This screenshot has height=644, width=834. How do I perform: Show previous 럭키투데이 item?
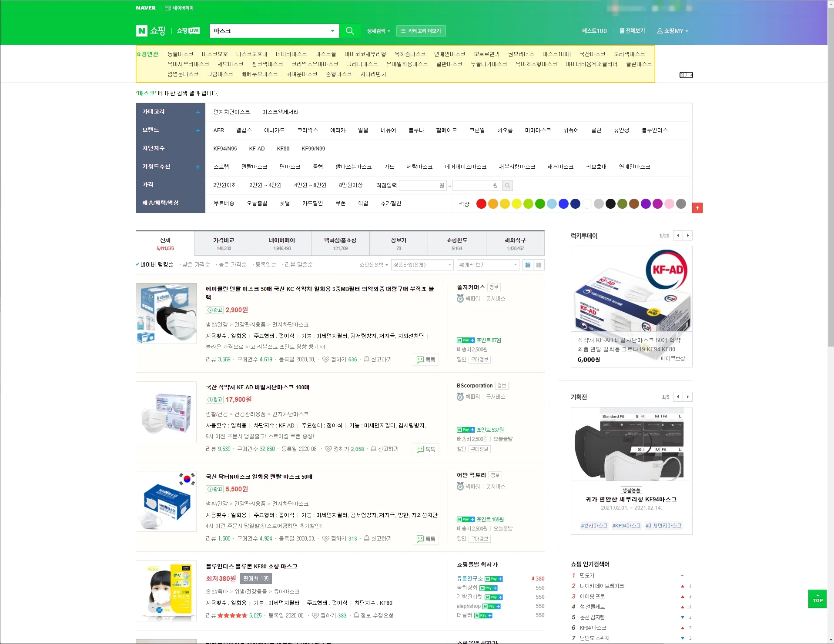[x=678, y=236]
